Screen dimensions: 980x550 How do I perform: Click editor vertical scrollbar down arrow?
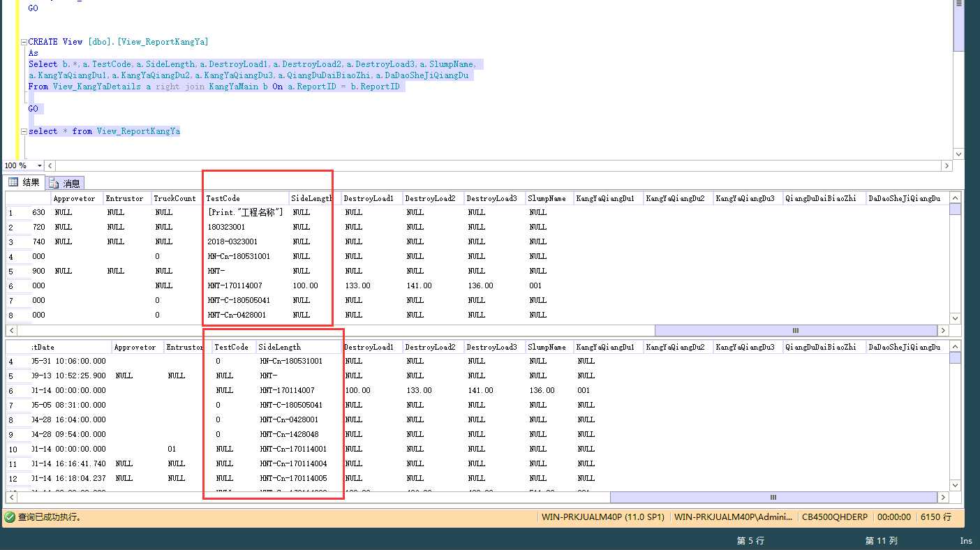coord(958,154)
